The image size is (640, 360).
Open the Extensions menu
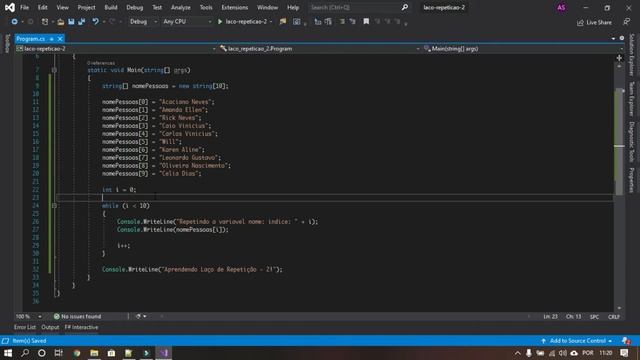(x=234, y=7)
